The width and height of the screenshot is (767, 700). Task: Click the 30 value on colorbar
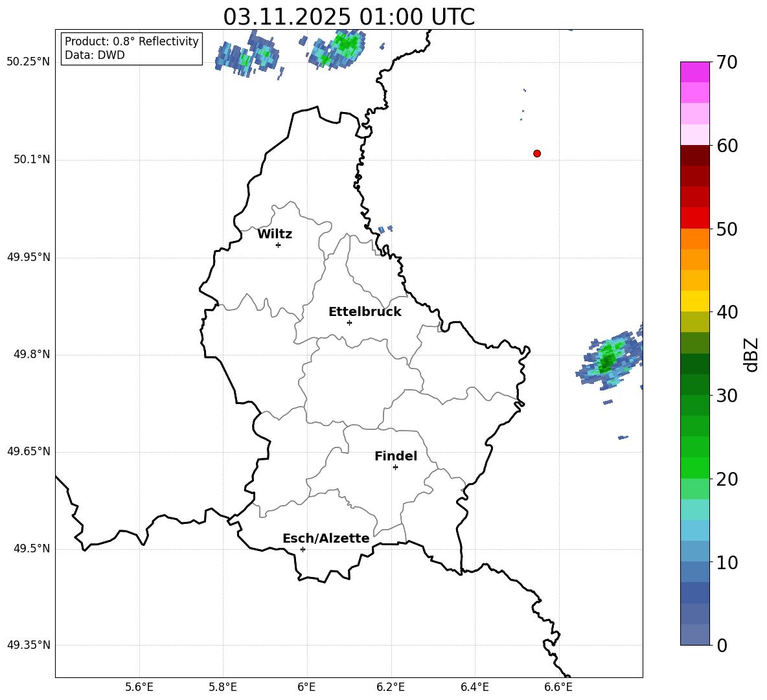pos(727,396)
